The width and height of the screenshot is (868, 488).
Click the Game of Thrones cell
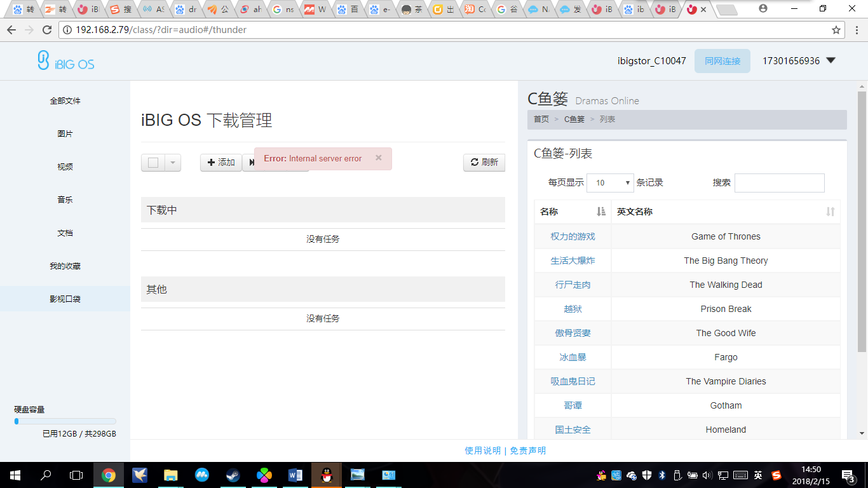tap(726, 236)
